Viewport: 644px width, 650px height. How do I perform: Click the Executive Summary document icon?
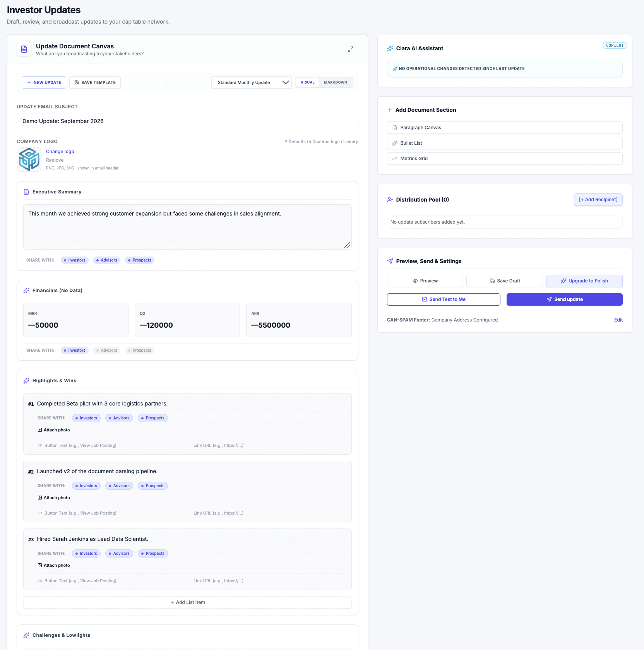pyautogui.click(x=26, y=192)
